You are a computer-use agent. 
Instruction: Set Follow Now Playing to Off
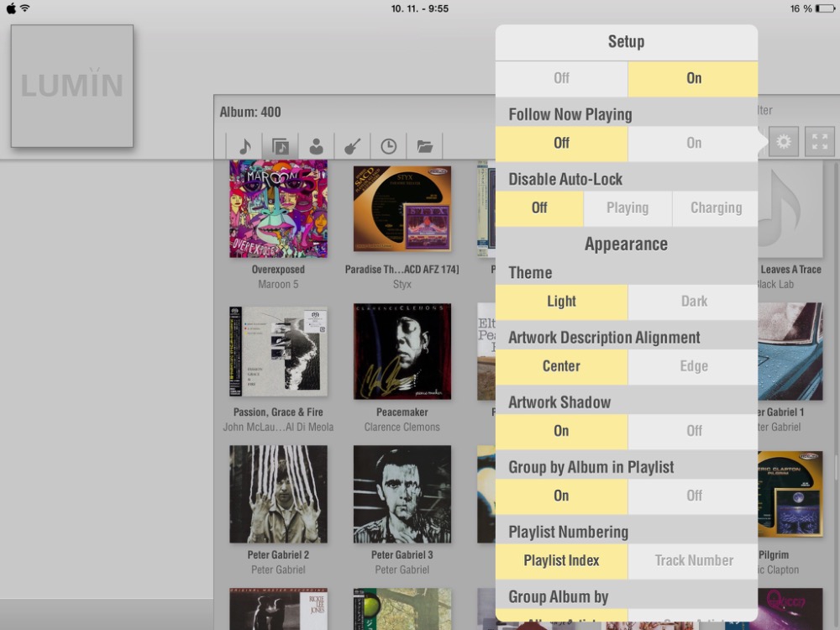coord(561,143)
